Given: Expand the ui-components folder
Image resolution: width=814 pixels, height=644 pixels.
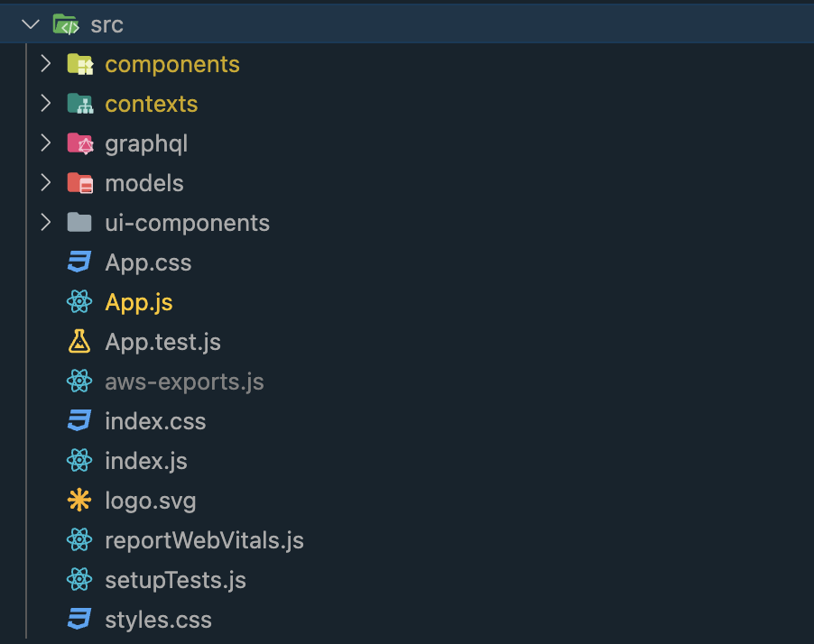Looking at the screenshot, I should point(45,223).
